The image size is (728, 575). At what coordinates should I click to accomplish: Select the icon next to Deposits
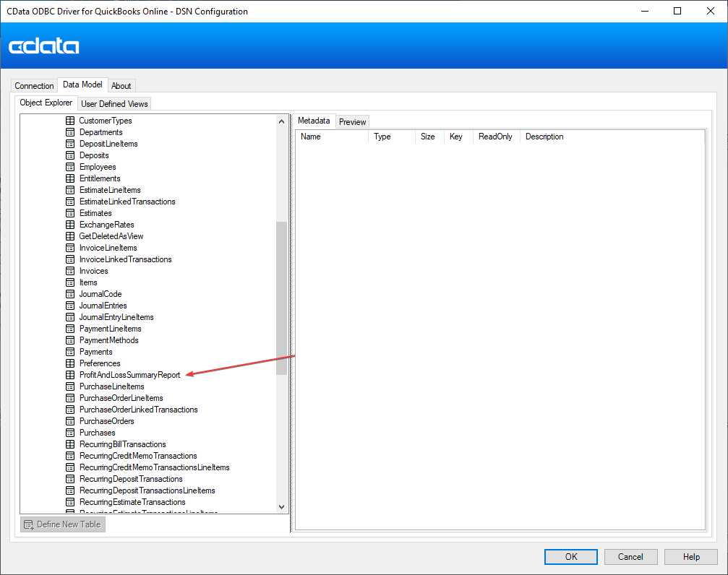click(x=70, y=155)
